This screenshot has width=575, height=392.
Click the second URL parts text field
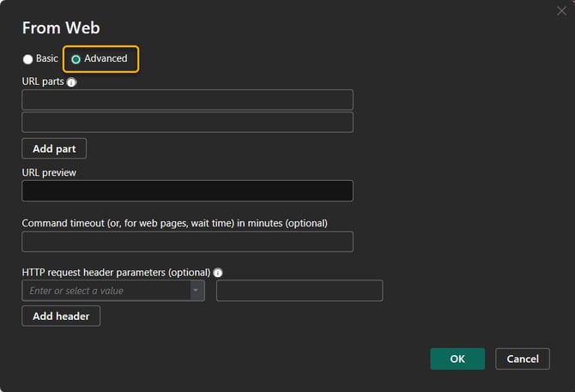coord(187,123)
